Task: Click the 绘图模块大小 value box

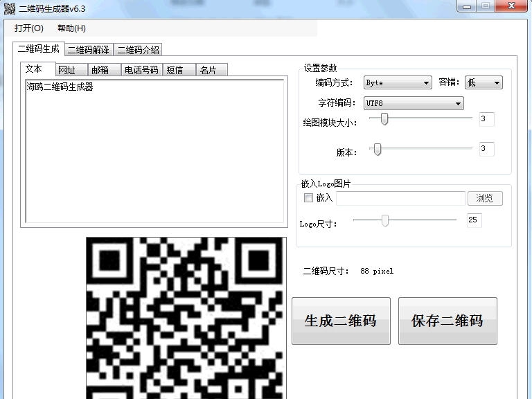Action: 486,119
